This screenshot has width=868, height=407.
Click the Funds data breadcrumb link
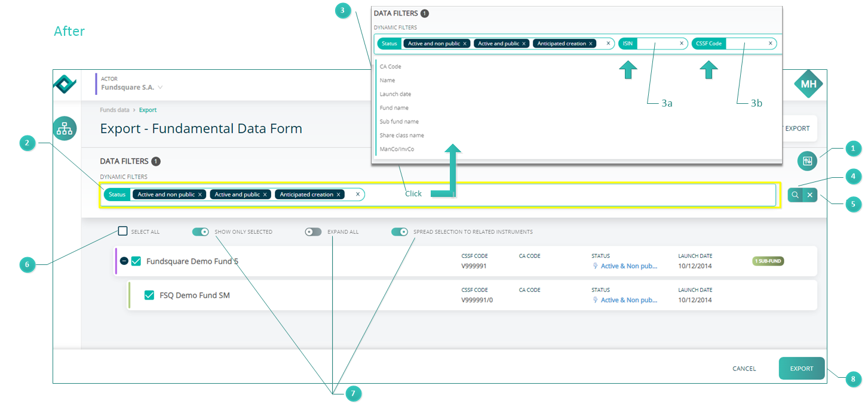(x=115, y=110)
